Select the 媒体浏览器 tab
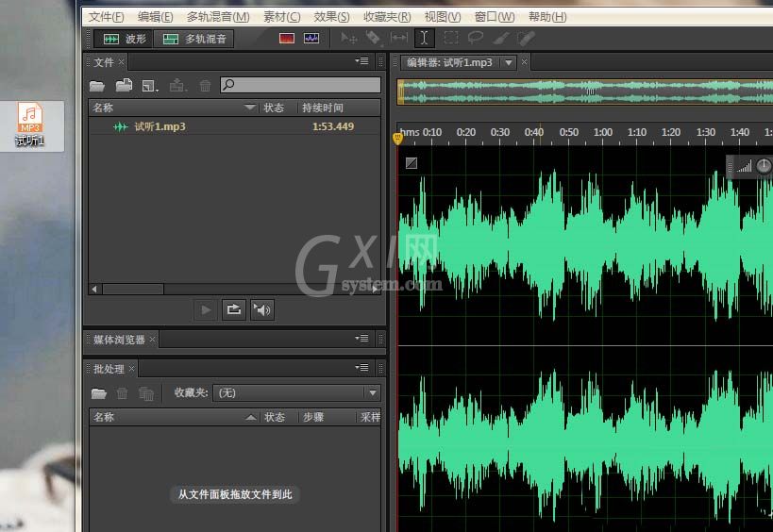 (x=119, y=340)
